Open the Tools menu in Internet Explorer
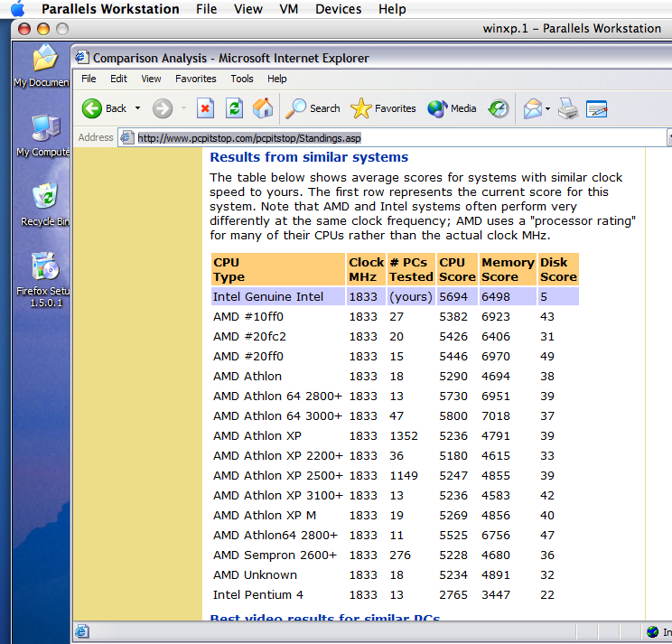The width and height of the screenshot is (672, 644). point(241,79)
